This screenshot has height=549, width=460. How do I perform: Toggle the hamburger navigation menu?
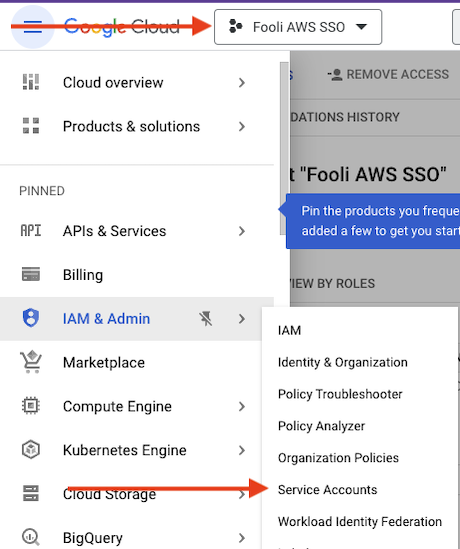point(33,27)
